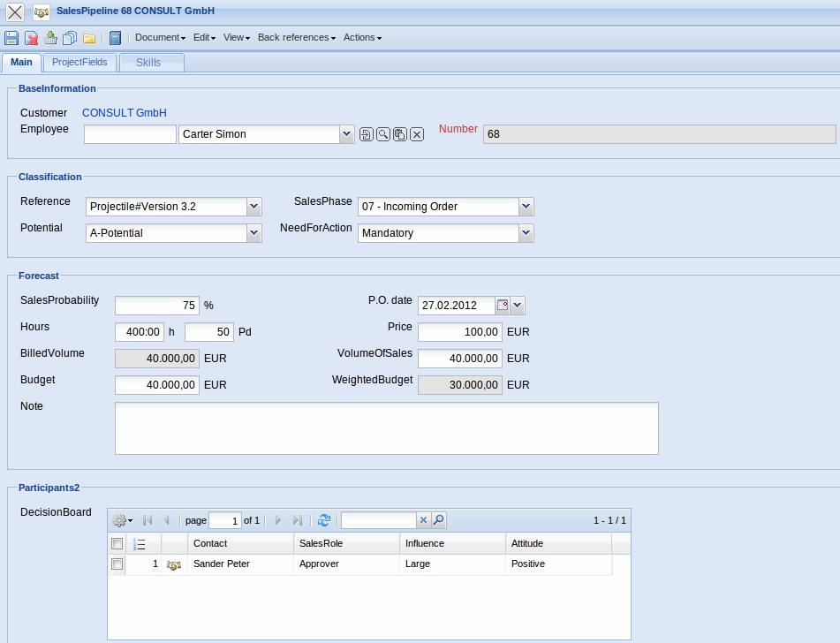Screen dimensions: 840x643
Task: Click the Save floppy disk icon
Action: coord(11,38)
